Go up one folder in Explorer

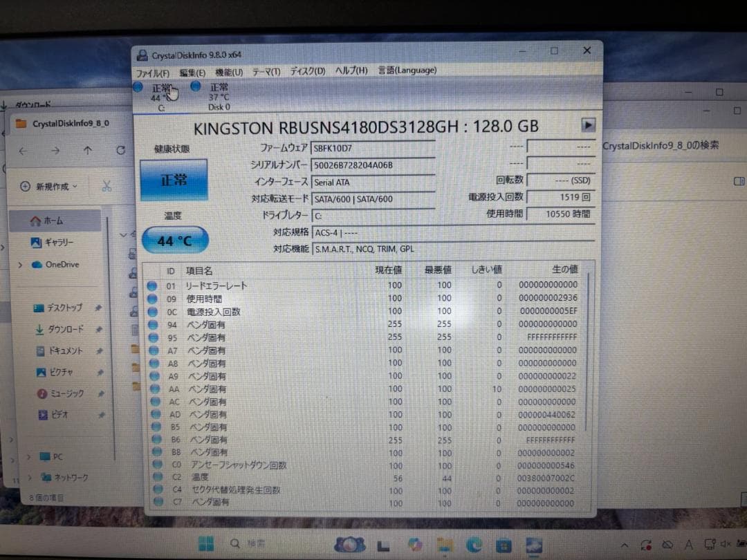pyautogui.click(x=88, y=151)
